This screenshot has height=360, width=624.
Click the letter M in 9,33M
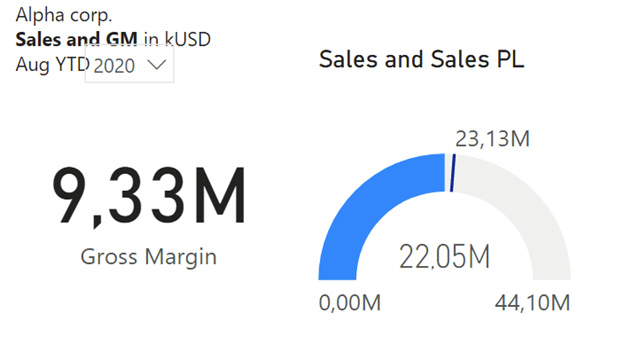(217, 195)
